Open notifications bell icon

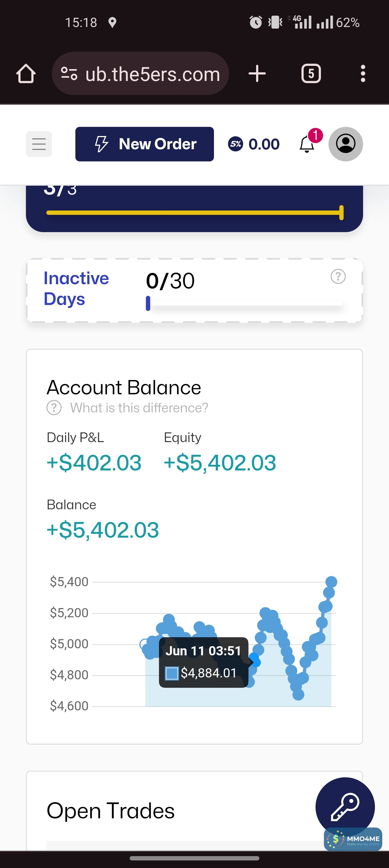tap(307, 144)
